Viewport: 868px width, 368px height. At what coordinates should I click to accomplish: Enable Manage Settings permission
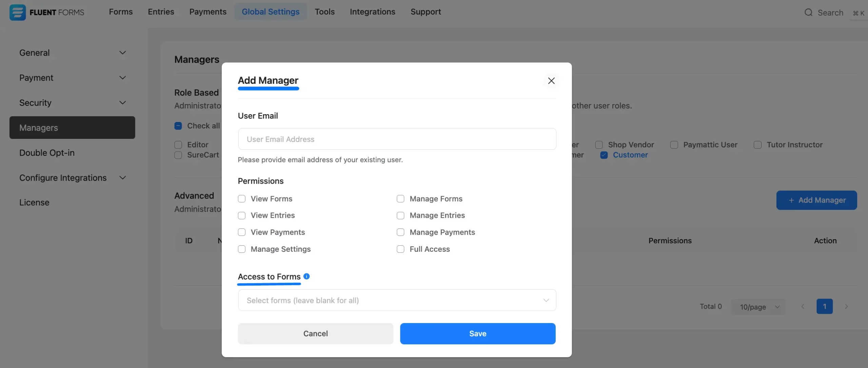[242, 249]
